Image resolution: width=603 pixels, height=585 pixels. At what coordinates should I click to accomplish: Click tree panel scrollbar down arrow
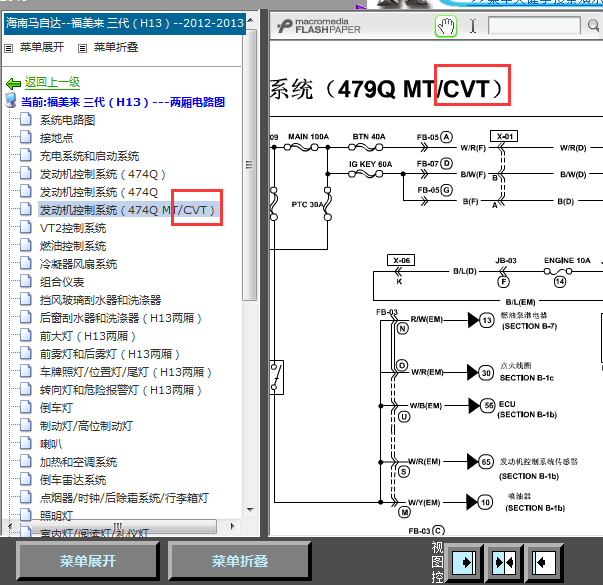251,510
